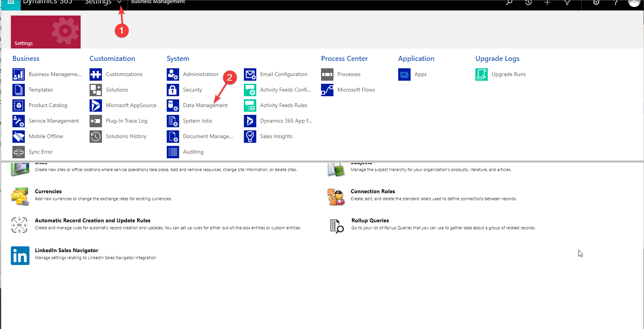
Task: Click Settings label in top bar
Action: [x=98, y=2]
